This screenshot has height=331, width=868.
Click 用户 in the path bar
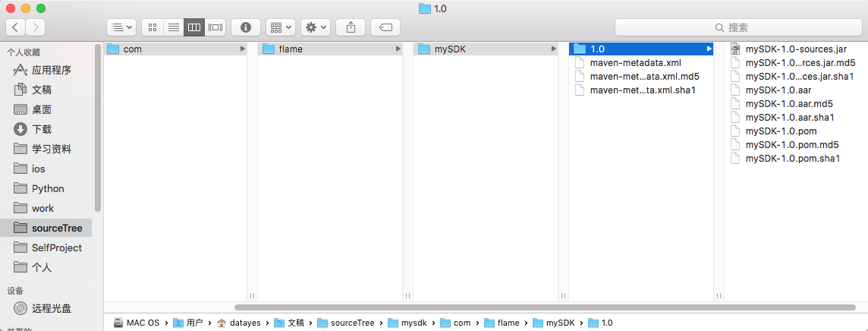pyautogui.click(x=187, y=323)
